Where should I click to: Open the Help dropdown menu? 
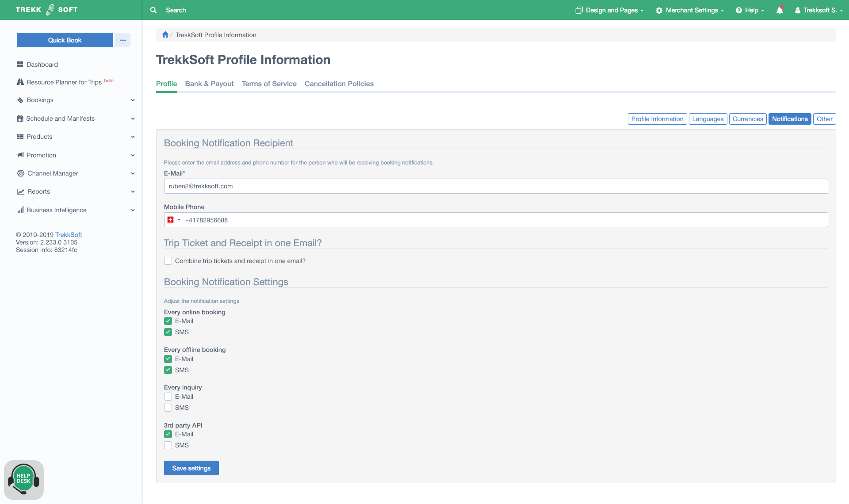click(750, 10)
